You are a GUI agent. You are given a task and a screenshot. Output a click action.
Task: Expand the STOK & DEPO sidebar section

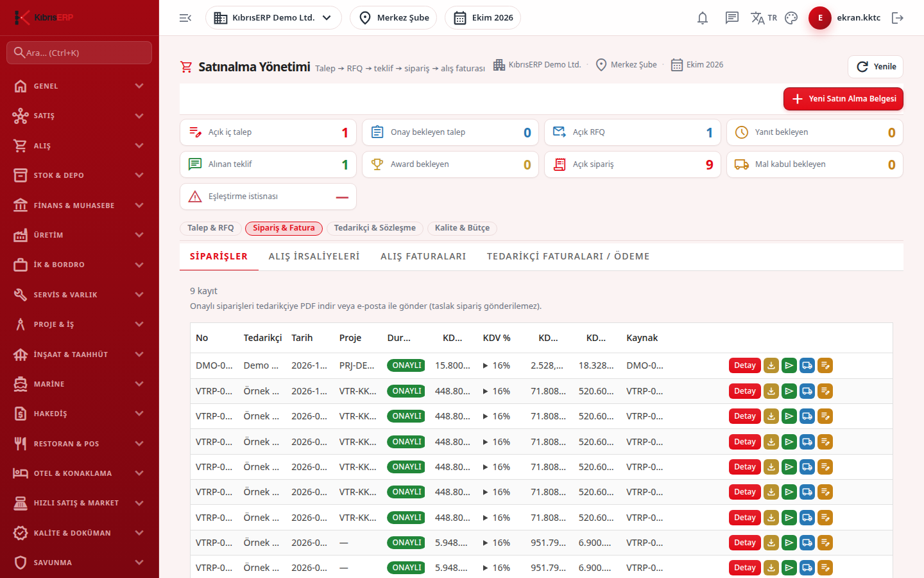click(x=80, y=175)
